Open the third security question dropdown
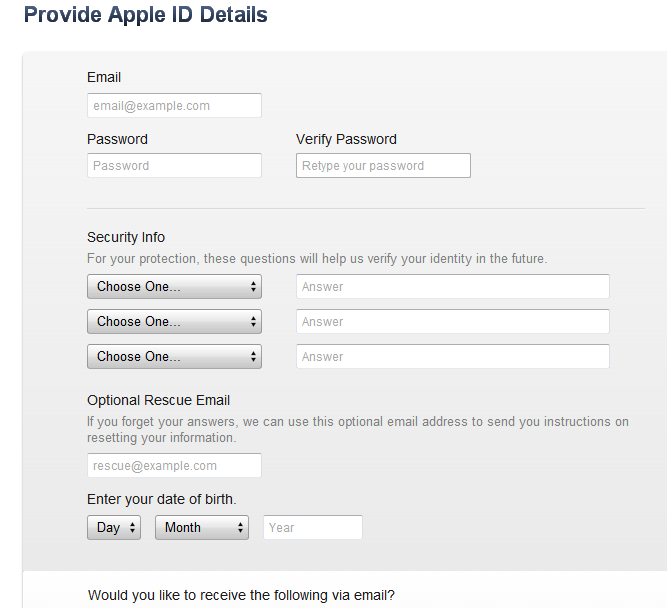Viewport: 667px width, 608px height. click(174, 357)
